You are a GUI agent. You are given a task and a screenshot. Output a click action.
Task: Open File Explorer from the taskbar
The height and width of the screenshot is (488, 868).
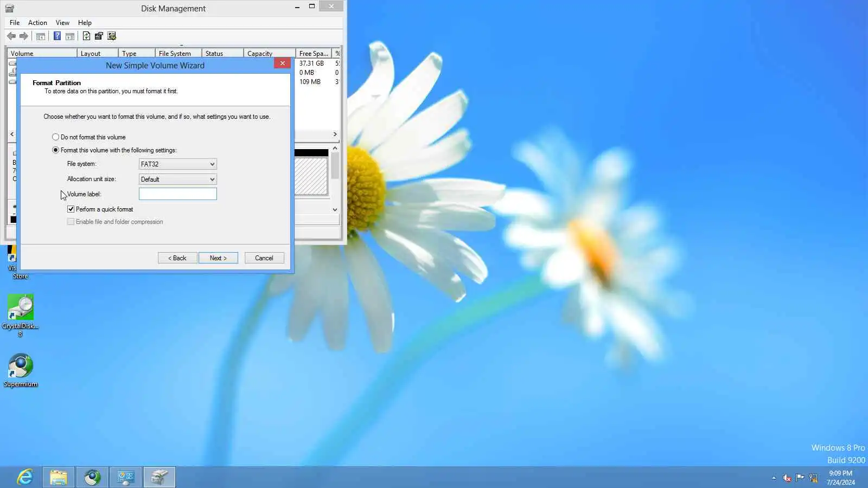59,477
